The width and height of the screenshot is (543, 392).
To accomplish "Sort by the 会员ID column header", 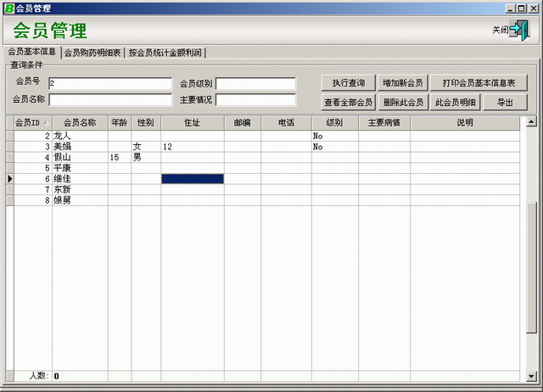I will tap(32, 123).
